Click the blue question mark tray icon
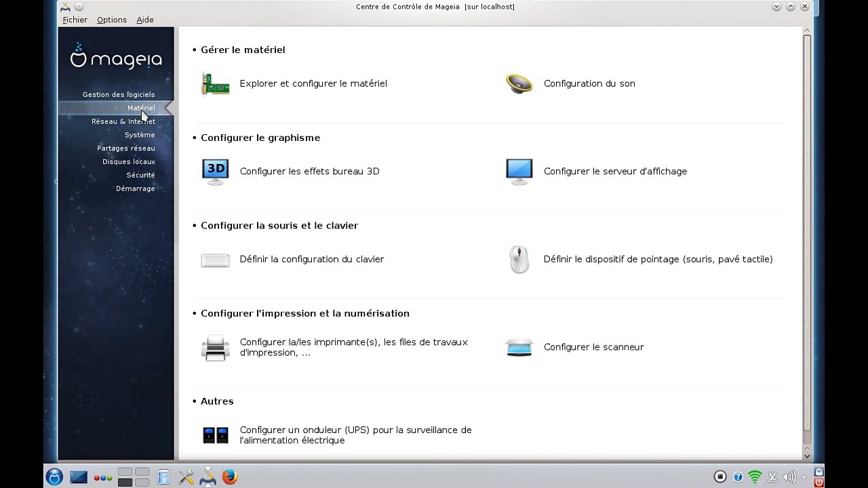This screenshot has width=868, height=488. 738,477
